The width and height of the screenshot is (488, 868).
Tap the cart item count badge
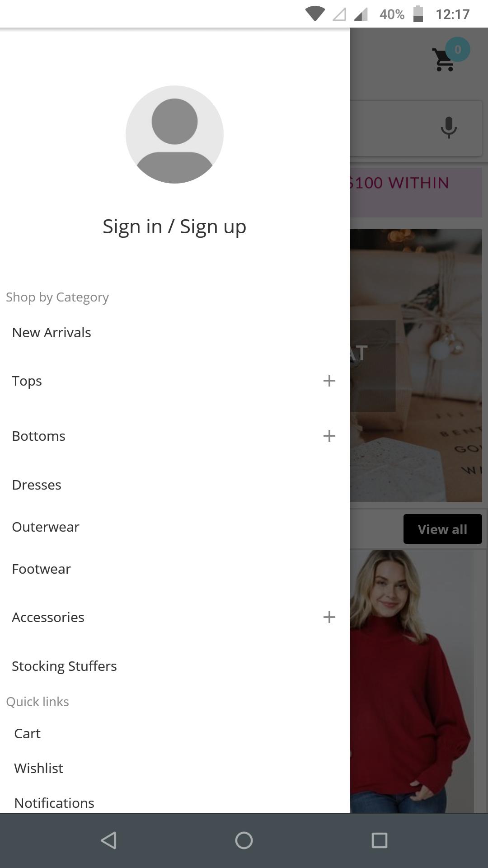click(458, 49)
